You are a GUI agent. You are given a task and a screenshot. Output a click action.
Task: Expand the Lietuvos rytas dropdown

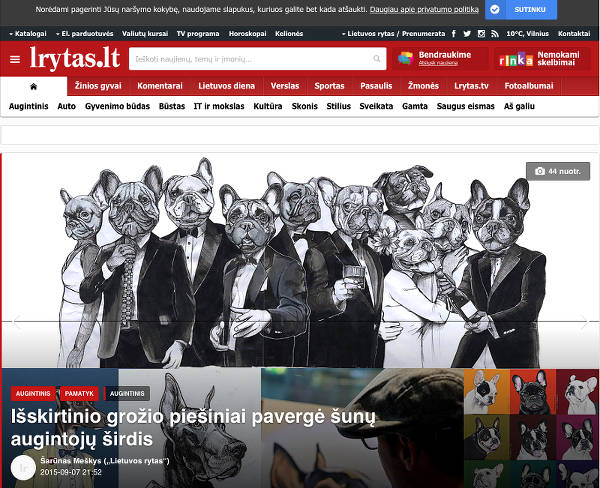(x=368, y=34)
